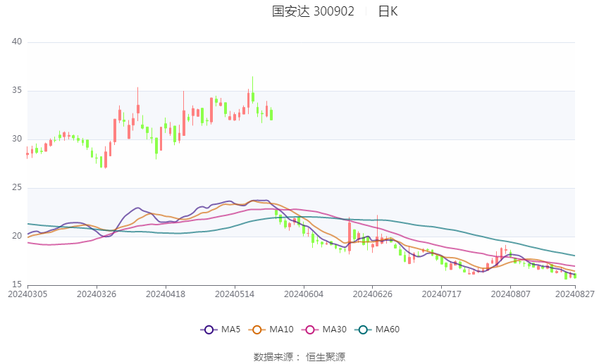Screen dimensions: 599x364
Task: Select x-axis date label 20240807
Action: [511, 294]
